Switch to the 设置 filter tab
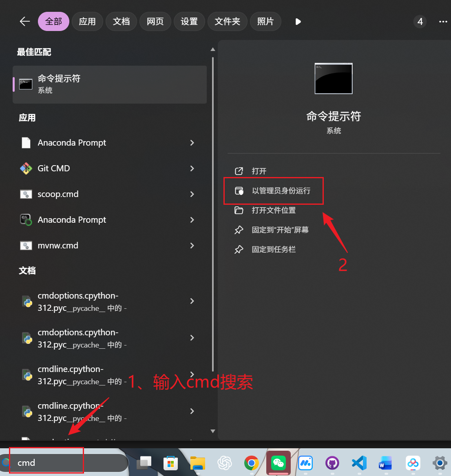This screenshot has height=476, width=451. (x=189, y=21)
